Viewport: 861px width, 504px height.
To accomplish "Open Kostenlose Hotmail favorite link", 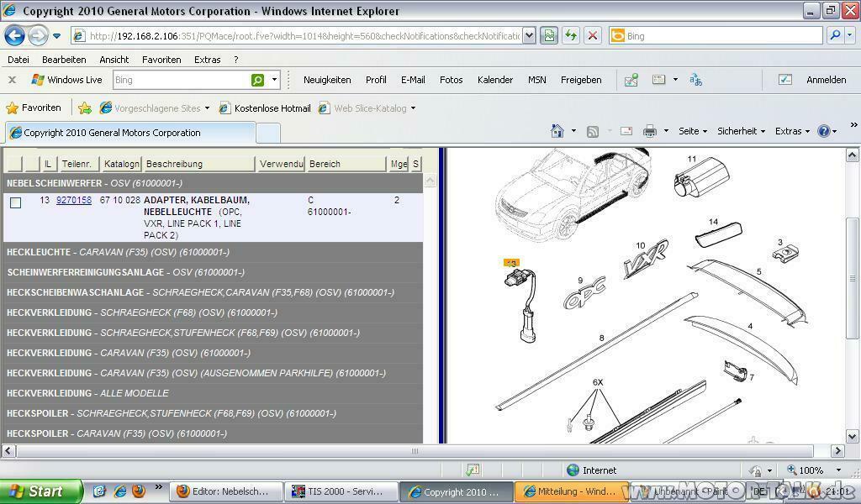I will point(265,108).
